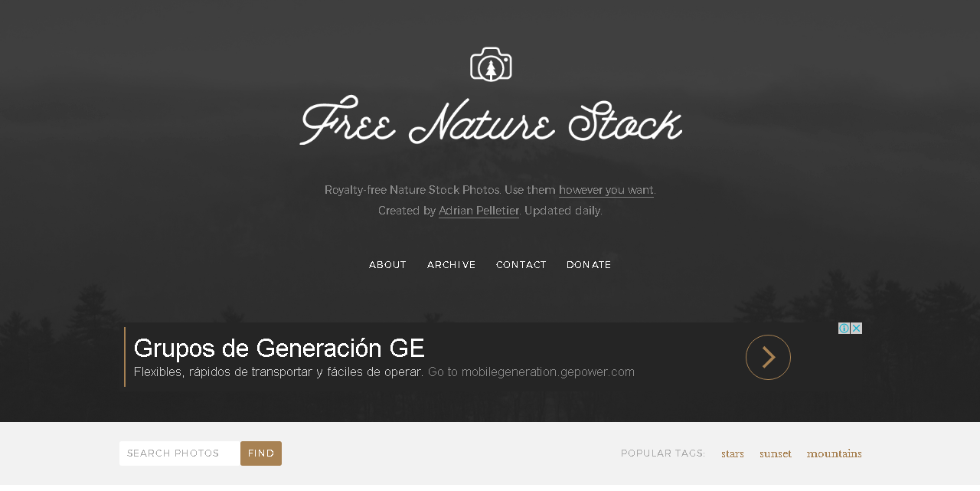This screenshot has height=491, width=980.
Task: Select the stars popular tag
Action: click(x=733, y=453)
